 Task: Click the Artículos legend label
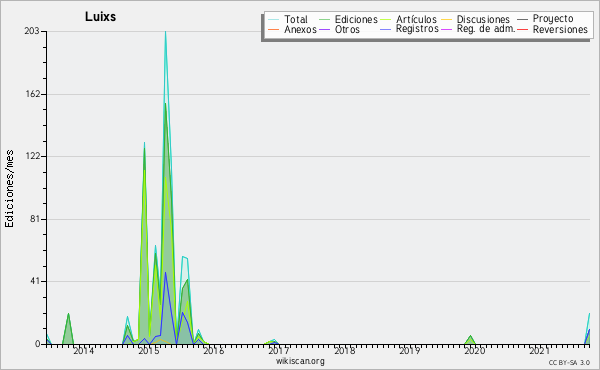point(416,19)
